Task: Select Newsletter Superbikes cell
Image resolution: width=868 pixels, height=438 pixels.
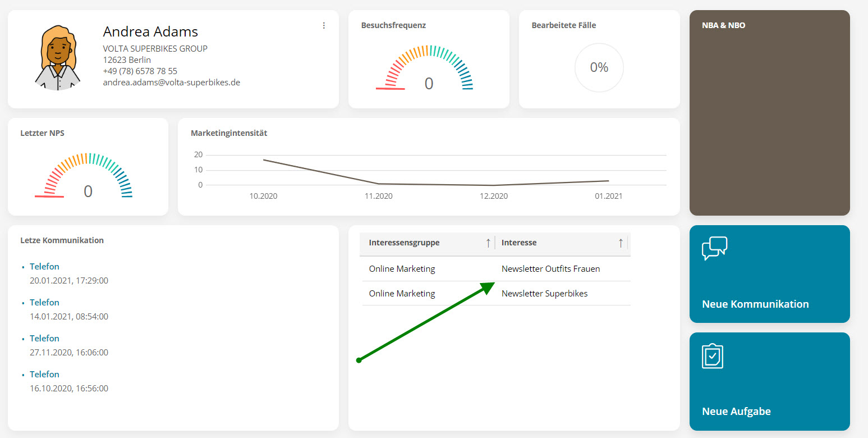Action: (x=544, y=293)
